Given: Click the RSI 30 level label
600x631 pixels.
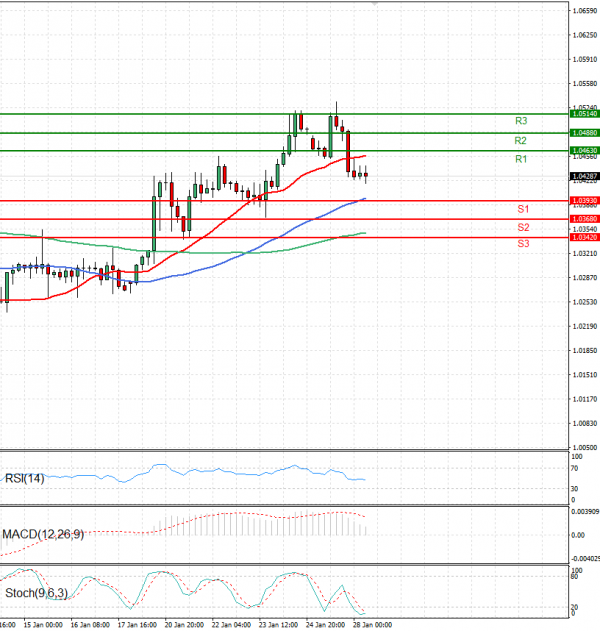Looking at the screenshot, I should pos(575,489).
